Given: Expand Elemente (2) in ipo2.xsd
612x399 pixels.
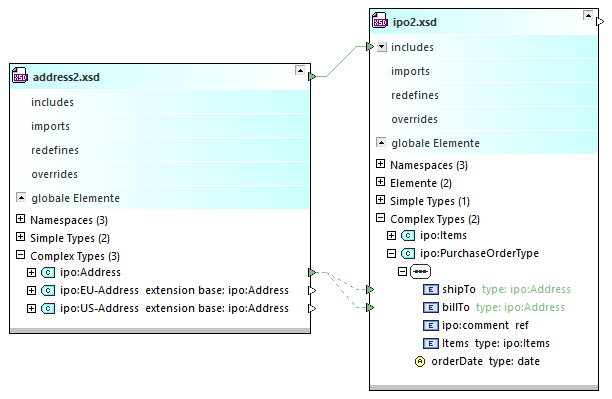Looking at the screenshot, I should point(381,182).
